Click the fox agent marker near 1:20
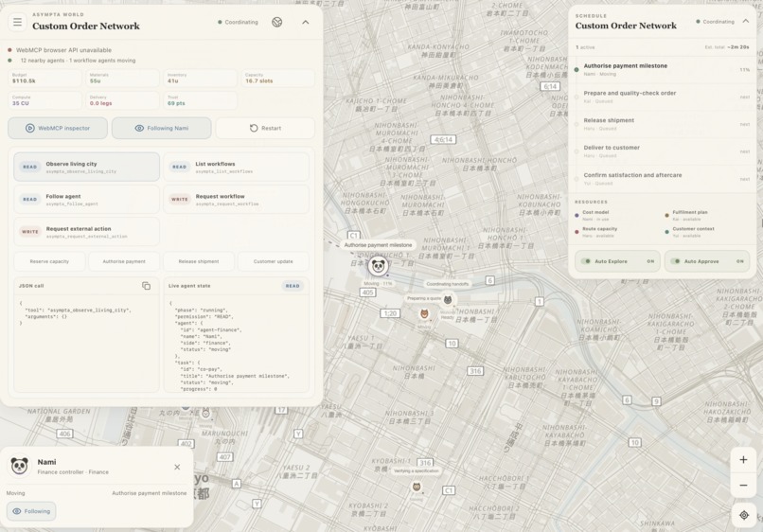The image size is (763, 532). pos(424,314)
